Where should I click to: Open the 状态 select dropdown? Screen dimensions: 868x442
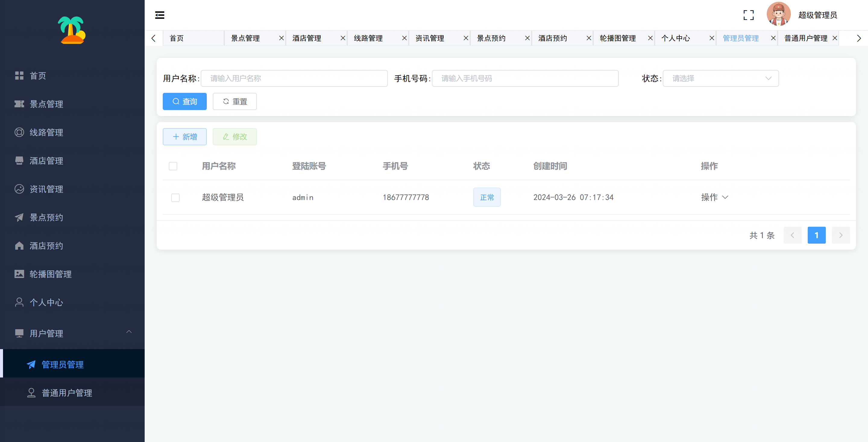(720, 79)
